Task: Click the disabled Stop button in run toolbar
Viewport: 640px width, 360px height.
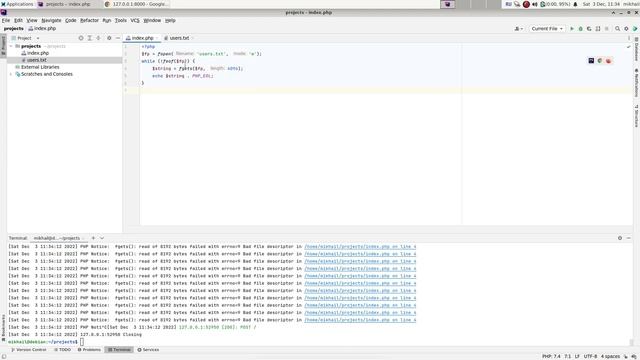Action: tap(607, 29)
